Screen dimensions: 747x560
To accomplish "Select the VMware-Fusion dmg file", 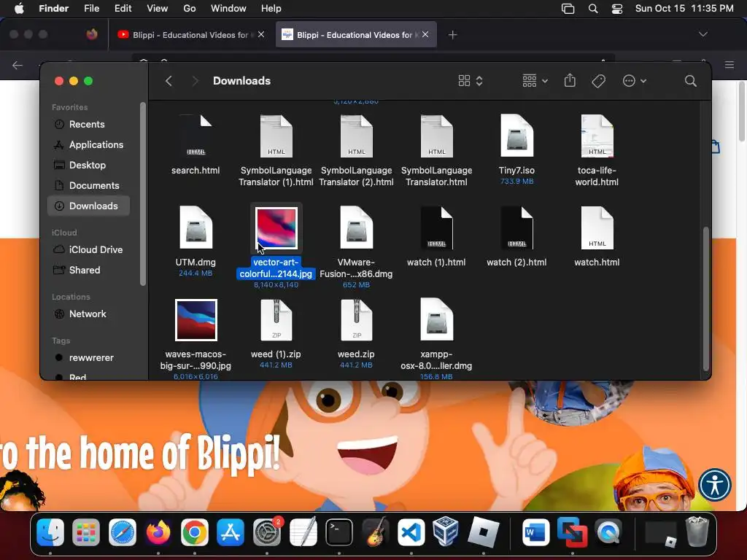I will tap(356, 246).
